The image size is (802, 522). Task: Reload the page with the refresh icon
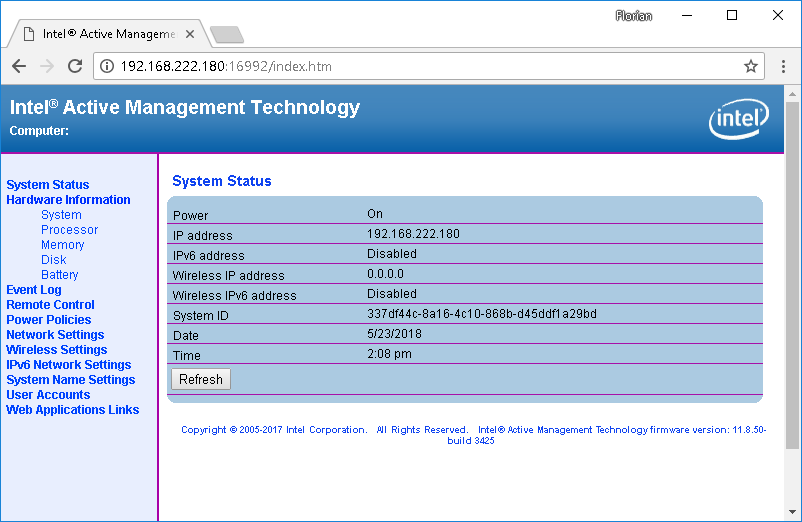point(75,66)
